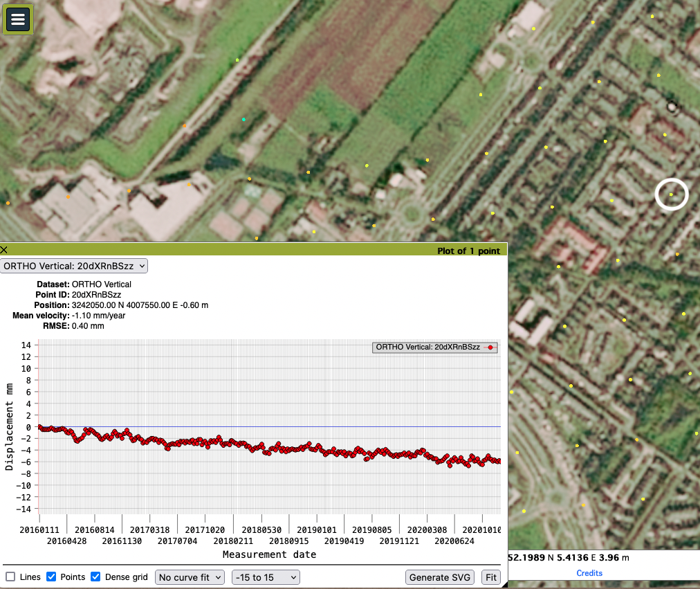Image resolution: width=700 pixels, height=589 pixels.
Task: Click the black circle marker at top right
Action: (x=671, y=106)
